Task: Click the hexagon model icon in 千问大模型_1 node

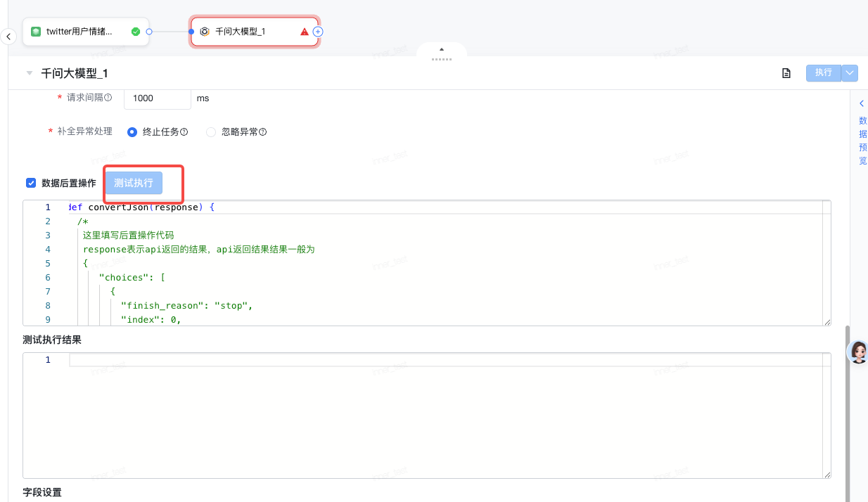Action: point(205,32)
